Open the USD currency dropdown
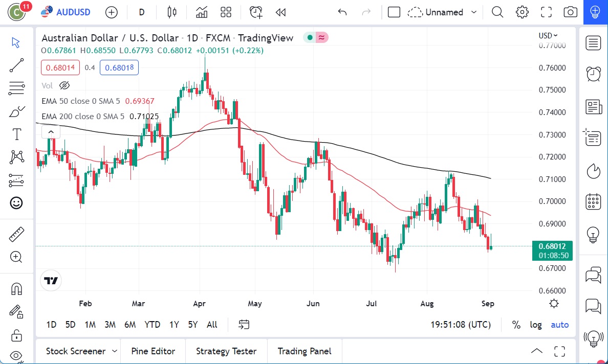 [x=548, y=35]
